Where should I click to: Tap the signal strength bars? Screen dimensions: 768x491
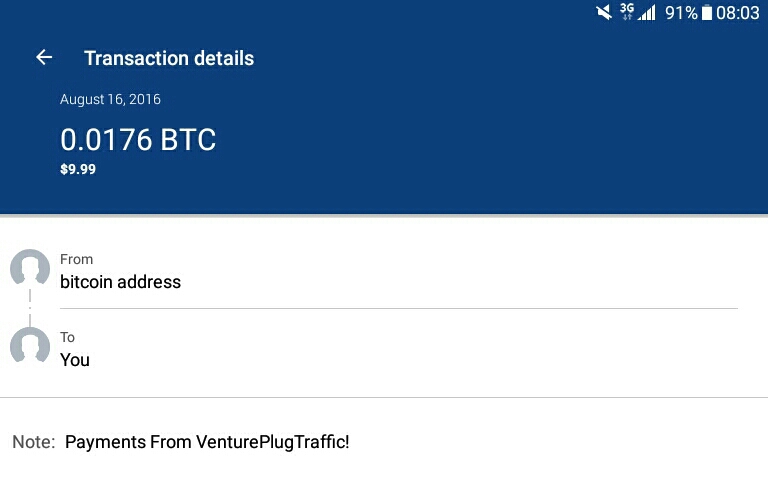pos(648,13)
